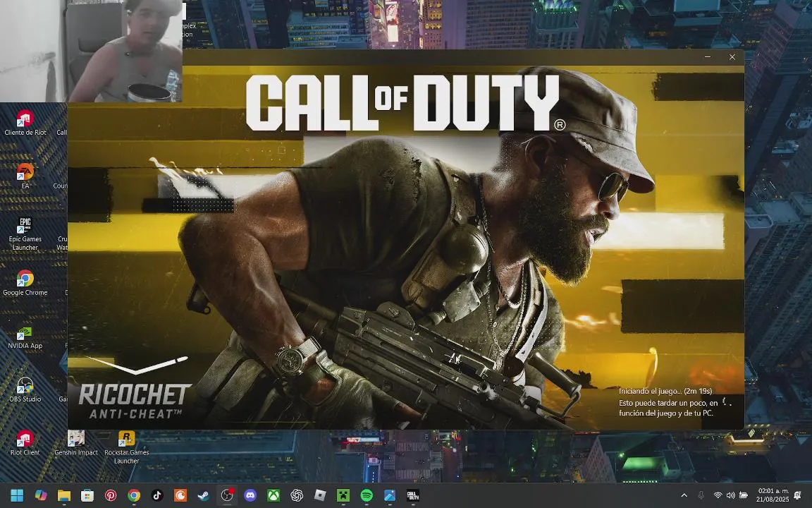This screenshot has width=812, height=508.
Task: Open TikTok from the taskbar
Action: [157, 495]
